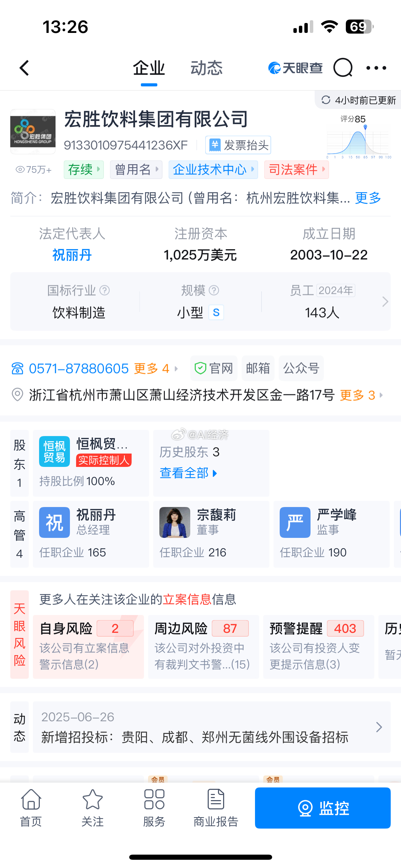This screenshot has height=868, width=401.
Task: Tap the address location pin icon
Action: [x=17, y=395]
